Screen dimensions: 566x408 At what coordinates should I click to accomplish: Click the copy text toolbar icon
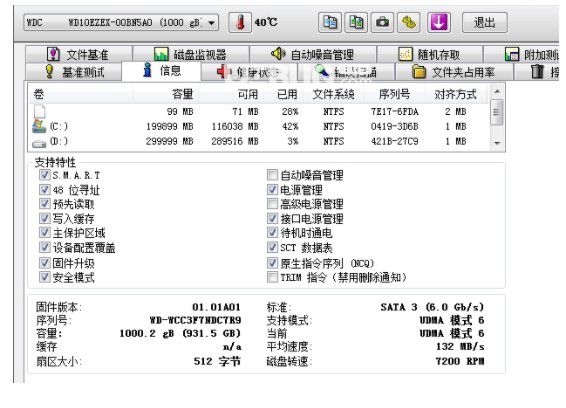tap(330, 22)
